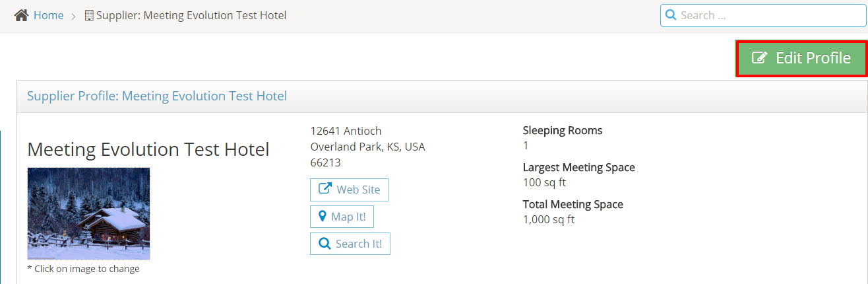Click the breadcrumb chevron separator after Home

pyautogui.click(x=74, y=16)
